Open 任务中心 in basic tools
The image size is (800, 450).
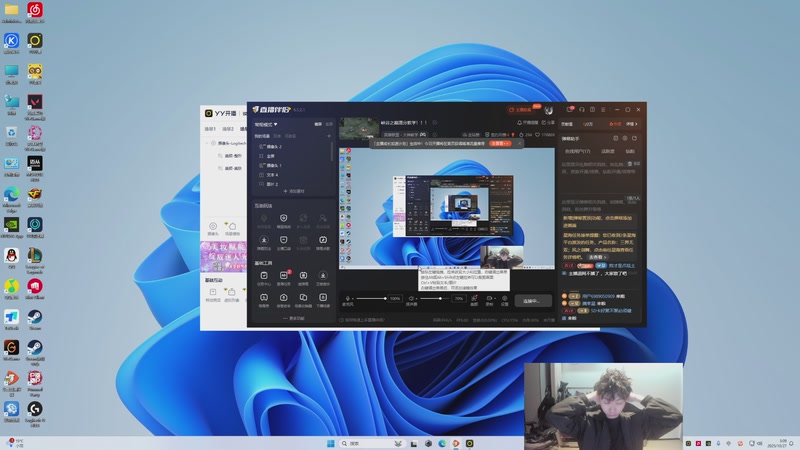pyautogui.click(x=264, y=278)
